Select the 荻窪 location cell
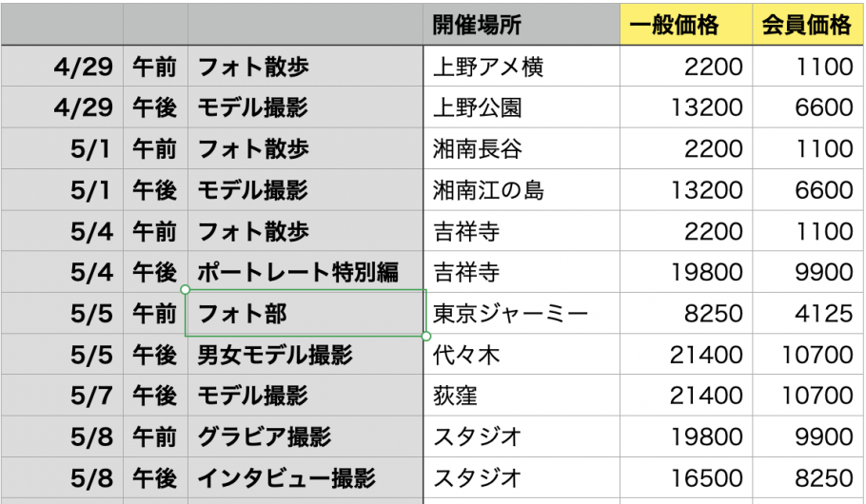This screenshot has height=504, width=866. point(522,396)
